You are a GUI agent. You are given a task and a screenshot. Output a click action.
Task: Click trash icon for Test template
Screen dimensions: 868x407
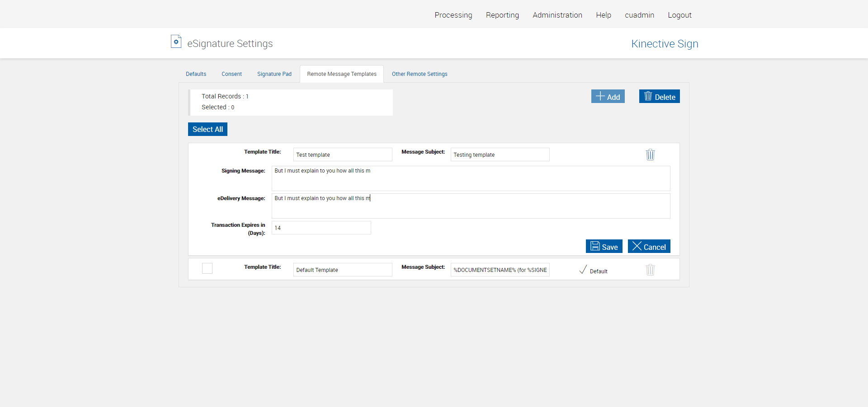pos(650,154)
